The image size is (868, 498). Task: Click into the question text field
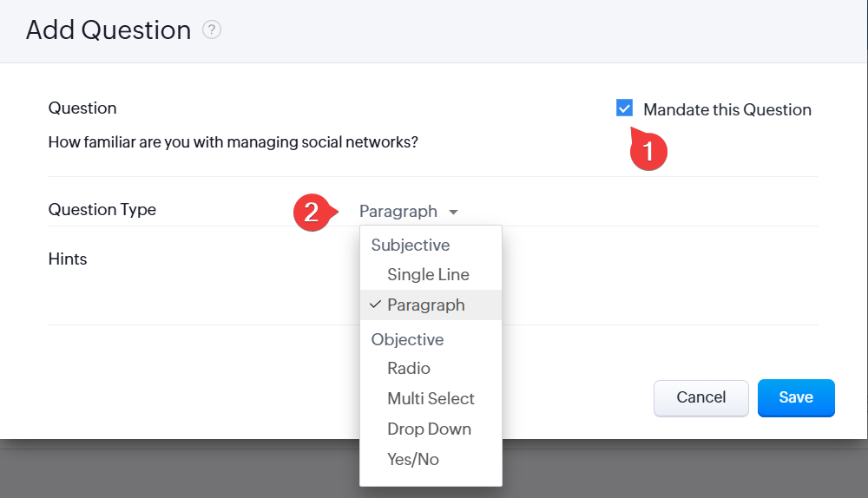coord(234,141)
